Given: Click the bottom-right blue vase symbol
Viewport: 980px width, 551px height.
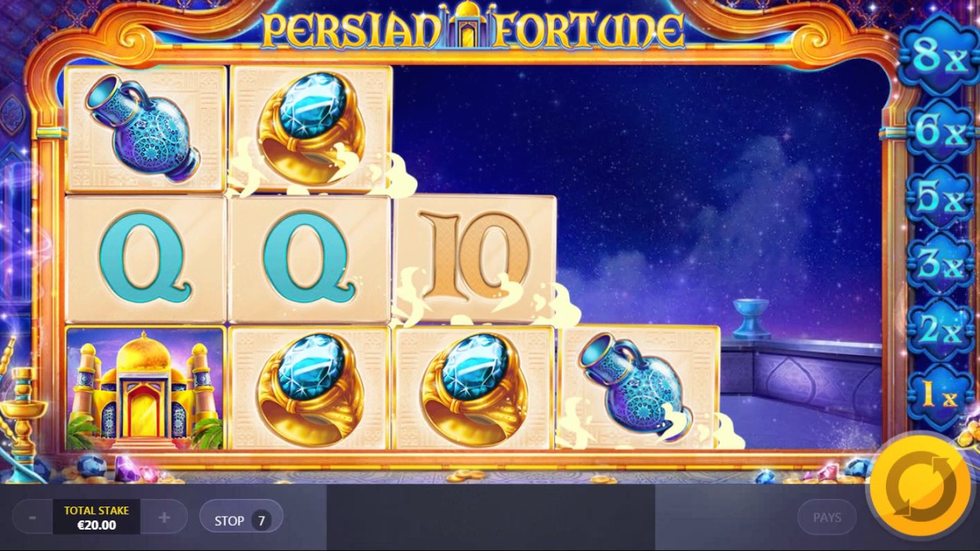Looking at the screenshot, I should [639, 388].
